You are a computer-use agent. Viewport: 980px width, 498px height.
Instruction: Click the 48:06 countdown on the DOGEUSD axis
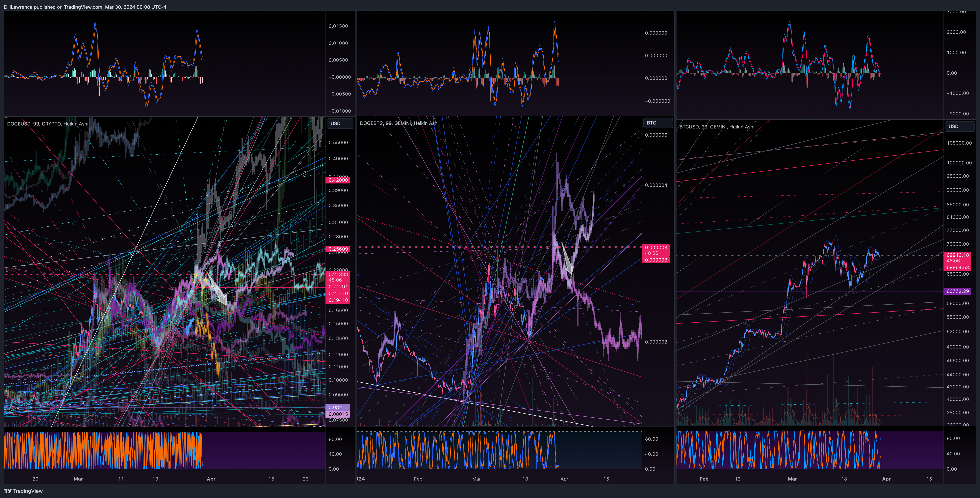[x=335, y=280]
